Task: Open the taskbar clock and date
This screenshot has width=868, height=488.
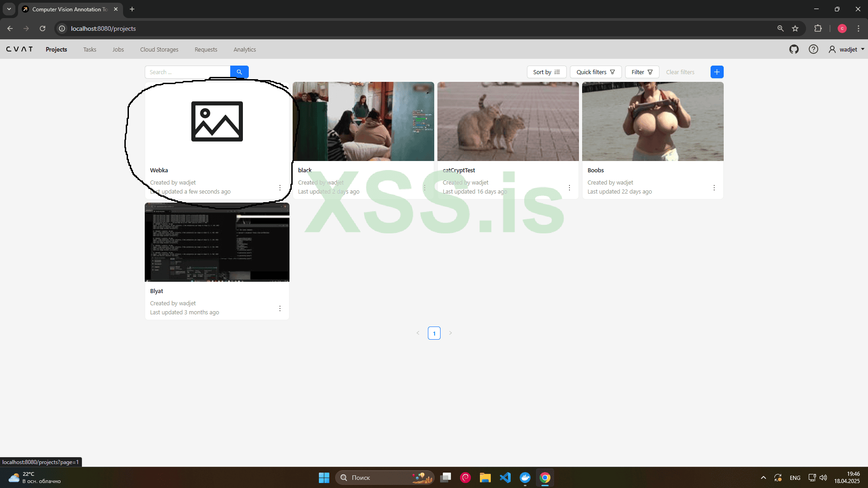Action: [847, 478]
